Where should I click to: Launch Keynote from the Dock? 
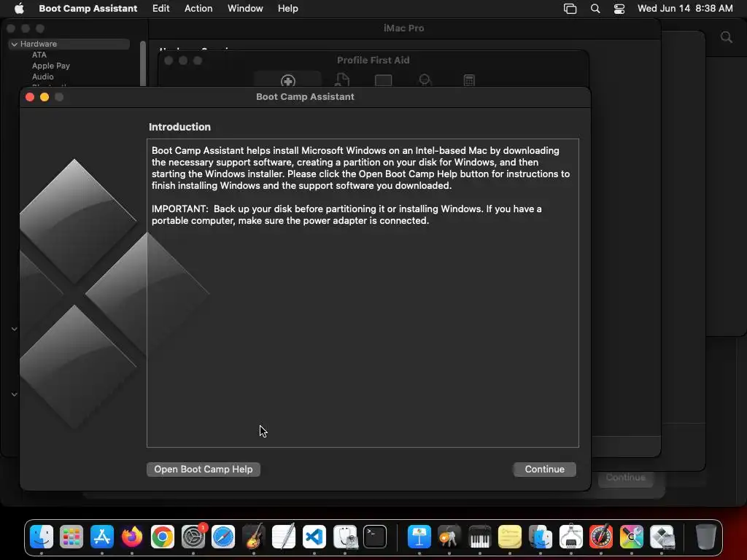point(419,537)
